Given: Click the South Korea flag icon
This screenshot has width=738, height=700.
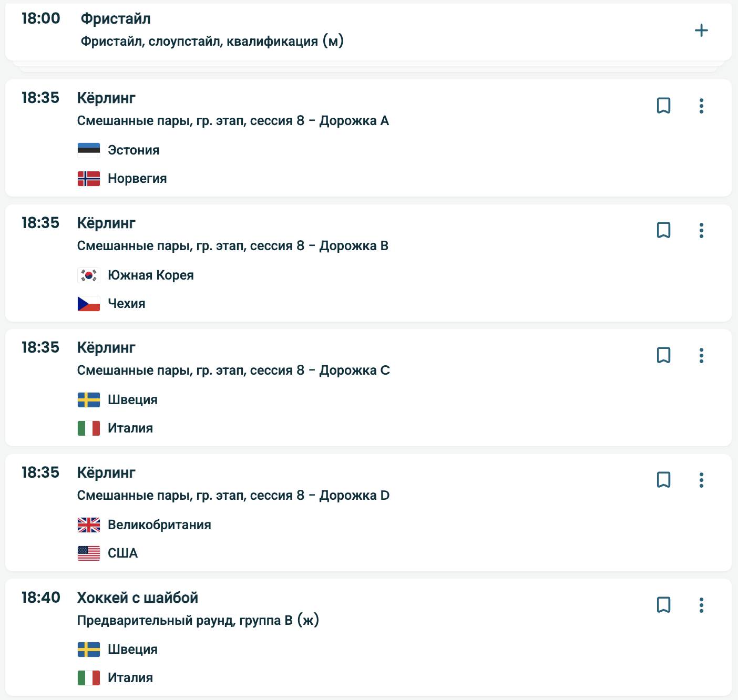Looking at the screenshot, I should 89,275.
